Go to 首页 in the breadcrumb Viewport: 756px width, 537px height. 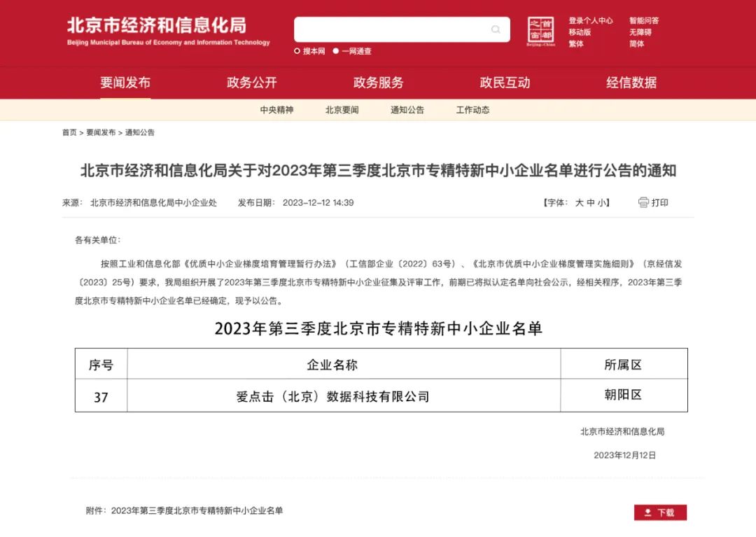click(x=69, y=132)
